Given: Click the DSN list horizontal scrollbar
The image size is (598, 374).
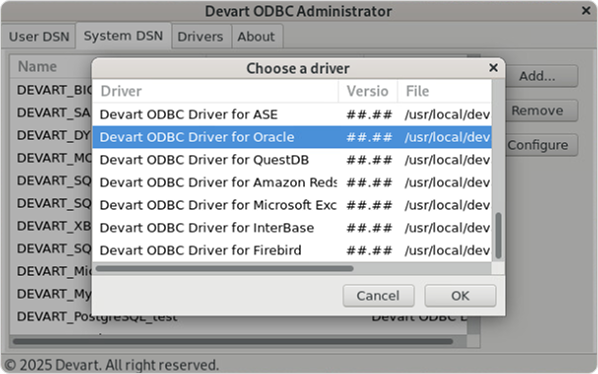Looking at the screenshot, I should [x=233, y=341].
